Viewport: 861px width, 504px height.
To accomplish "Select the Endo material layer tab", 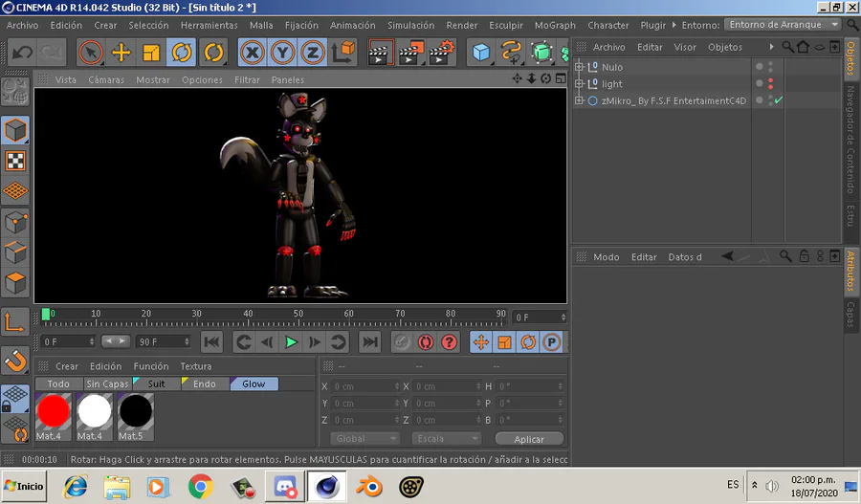I will (205, 383).
